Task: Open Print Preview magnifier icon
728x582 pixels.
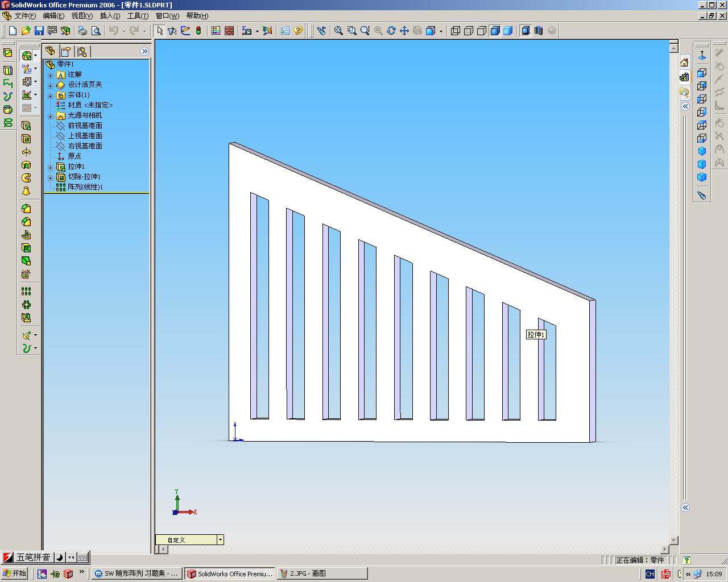Action: 96,31
